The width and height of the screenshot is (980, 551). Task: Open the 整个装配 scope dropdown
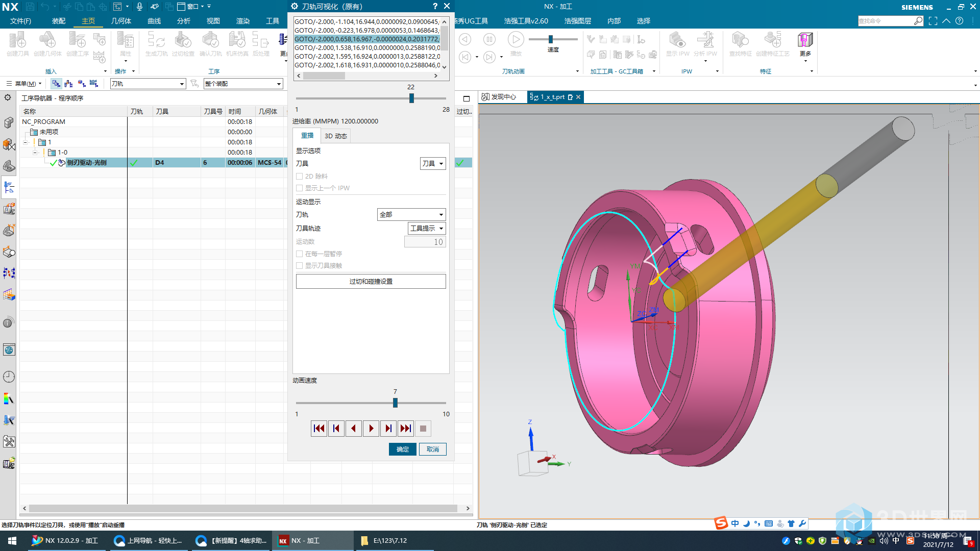tap(243, 84)
